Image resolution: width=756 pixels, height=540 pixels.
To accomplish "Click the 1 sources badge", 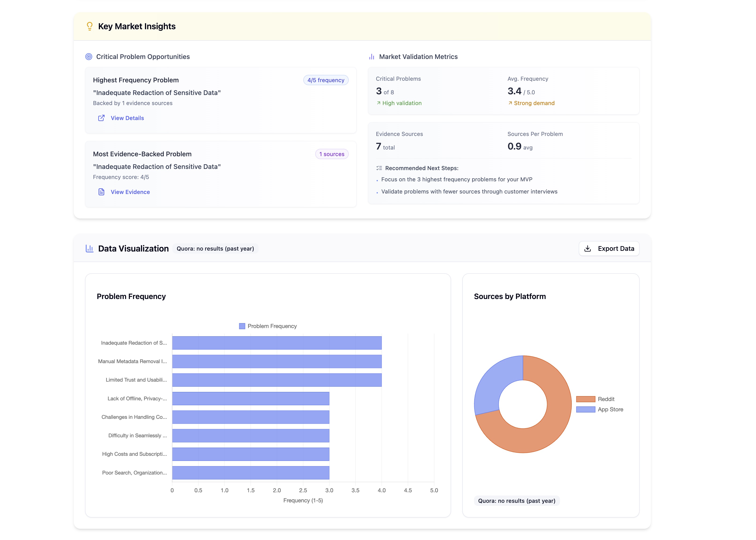I will [x=332, y=154].
